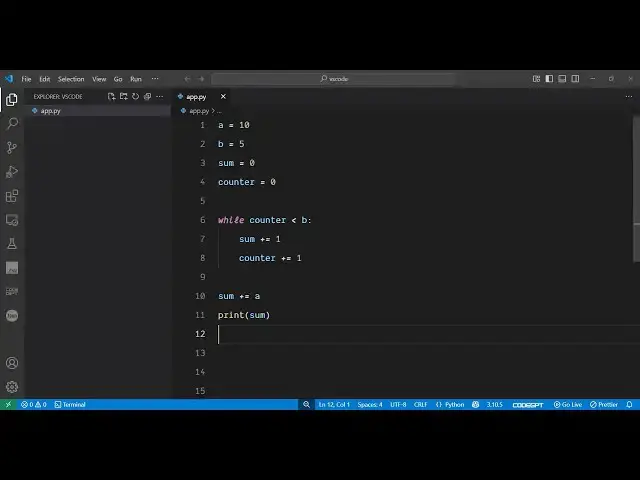640x480 pixels.
Task: Open Source Control view
Action: coord(12,147)
